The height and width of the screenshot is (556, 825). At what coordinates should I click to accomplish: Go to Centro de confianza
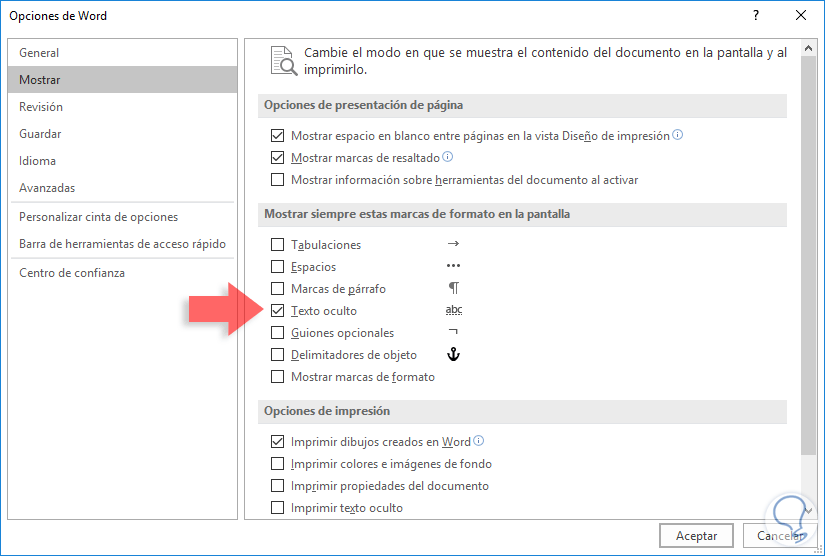click(x=72, y=273)
